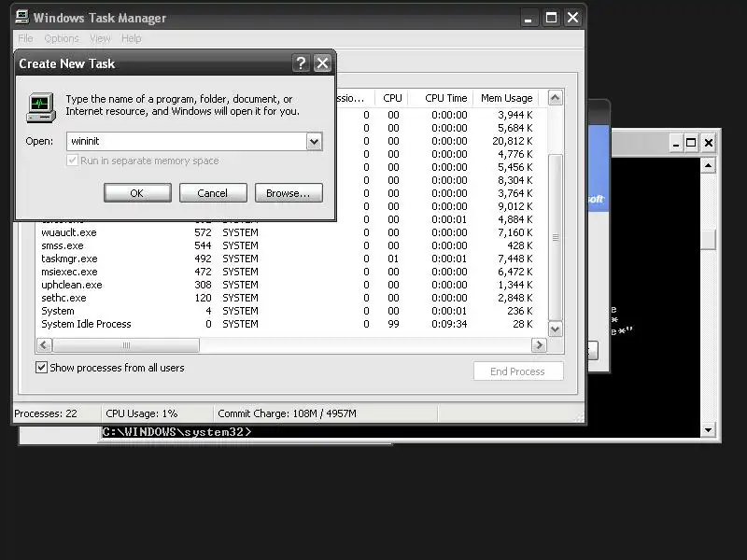Close the Windows Task Manager window

(572, 18)
